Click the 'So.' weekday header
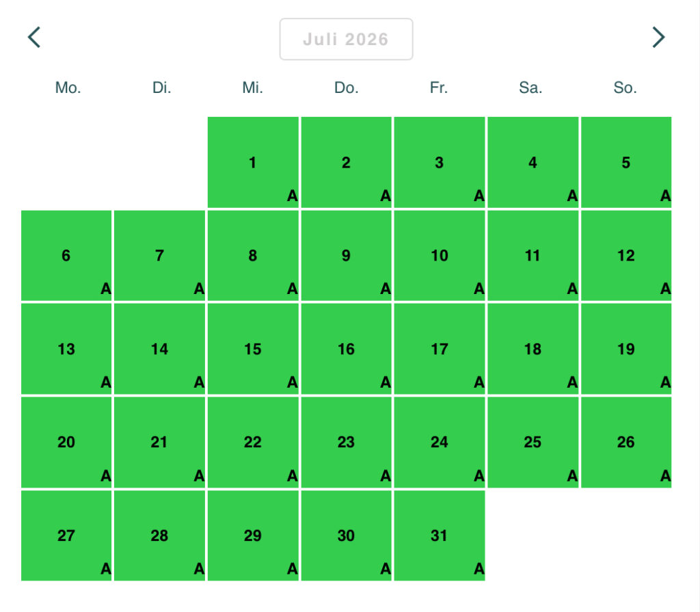 [x=625, y=88]
